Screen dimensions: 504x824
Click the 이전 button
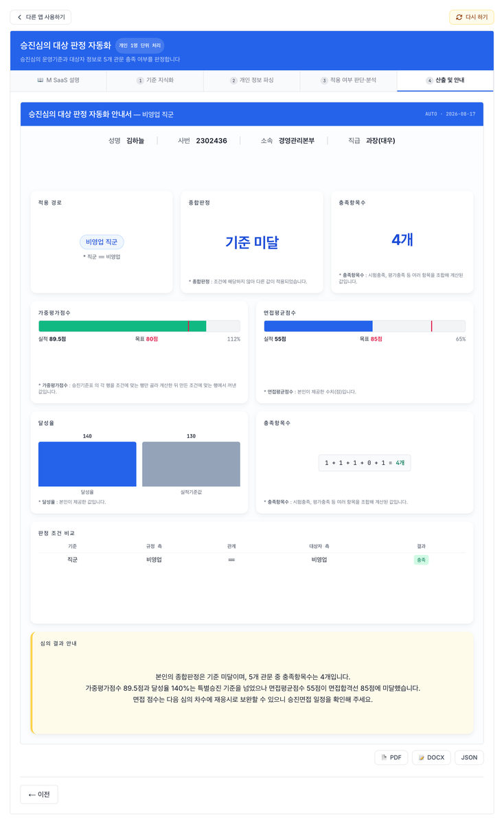coord(39,794)
